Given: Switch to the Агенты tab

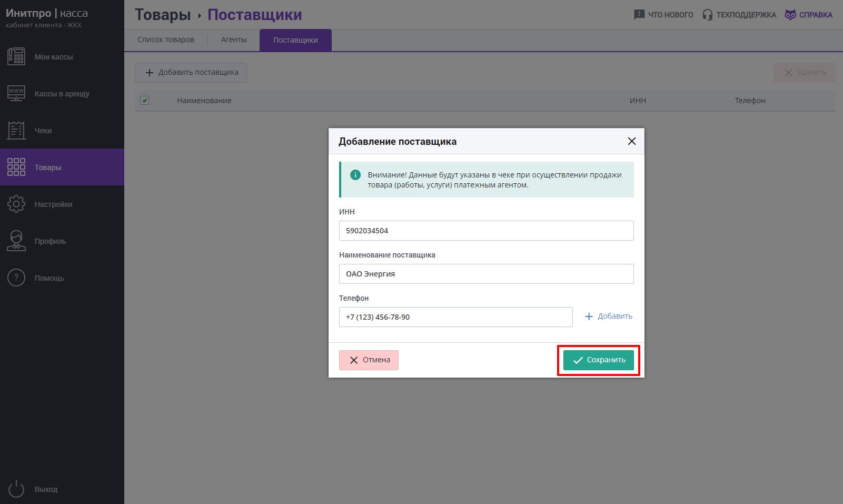Looking at the screenshot, I should 234,39.
